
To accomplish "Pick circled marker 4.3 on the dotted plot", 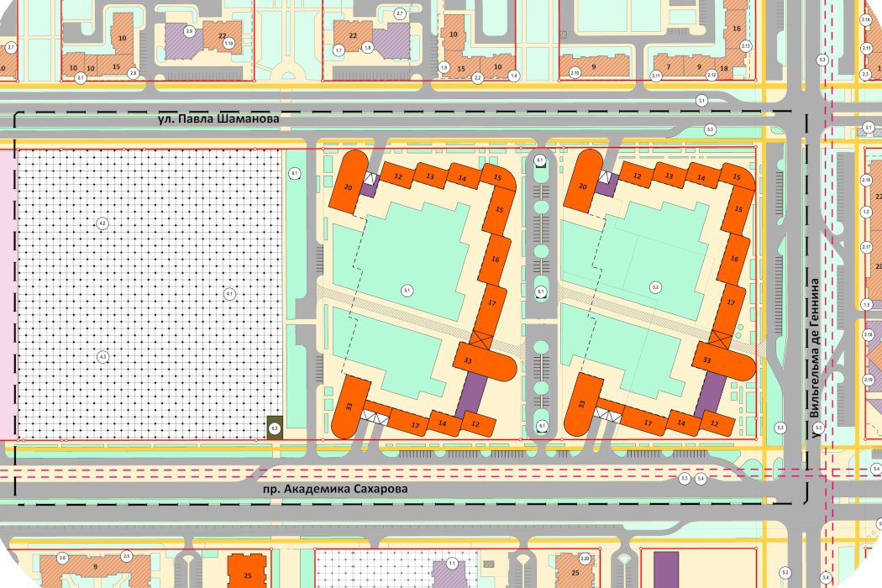I will click(103, 357).
